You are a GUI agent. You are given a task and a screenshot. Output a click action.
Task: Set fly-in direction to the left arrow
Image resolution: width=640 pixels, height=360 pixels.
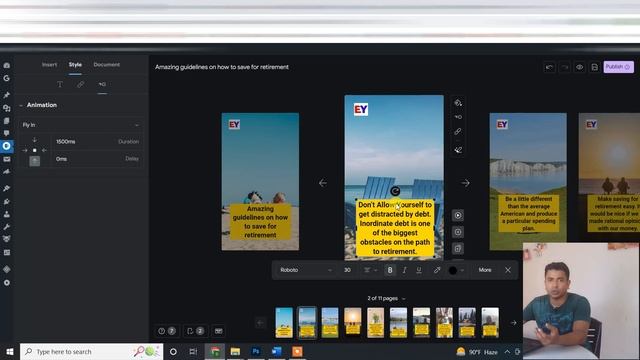[44, 150]
